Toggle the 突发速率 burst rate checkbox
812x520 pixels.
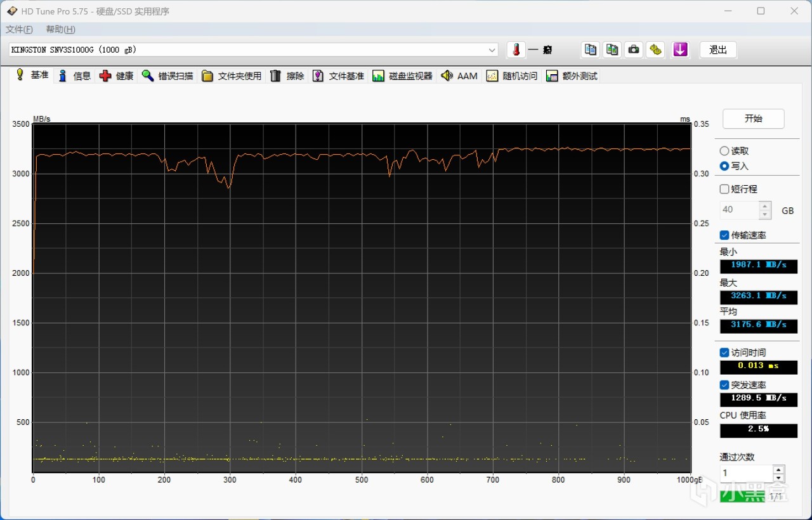click(724, 385)
